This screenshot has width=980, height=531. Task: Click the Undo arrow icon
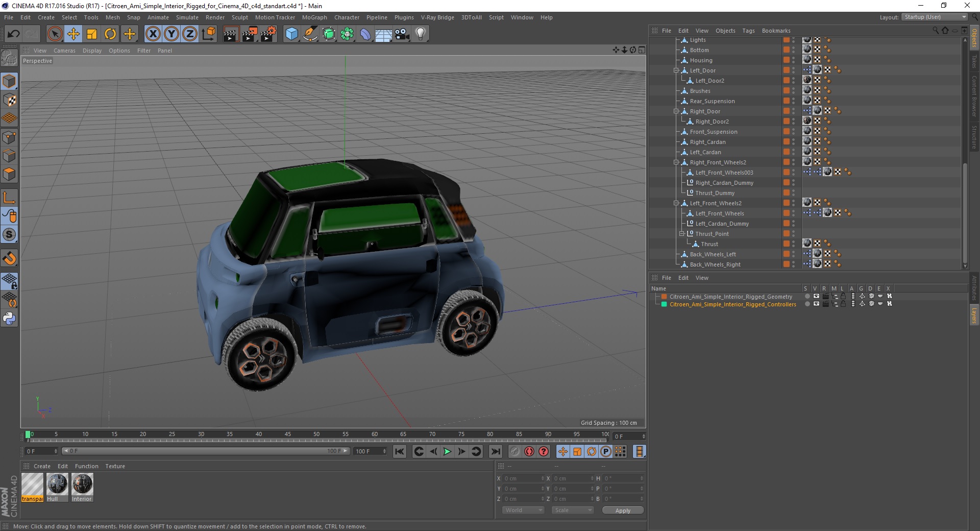coord(13,34)
